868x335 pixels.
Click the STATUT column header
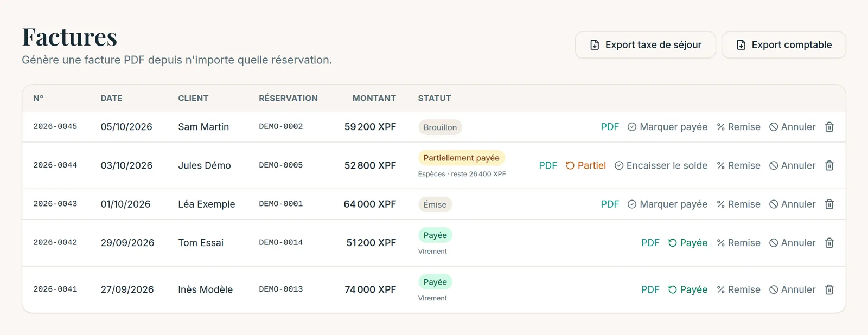[x=435, y=98]
